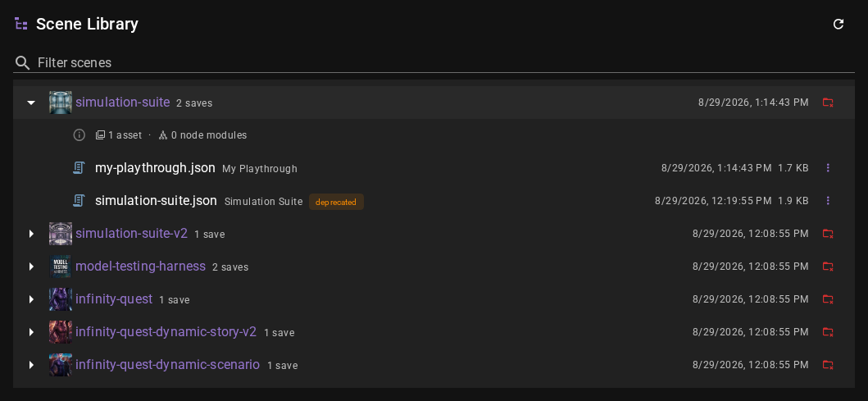Refresh the Scene Library list
The image size is (868, 401).
838,24
